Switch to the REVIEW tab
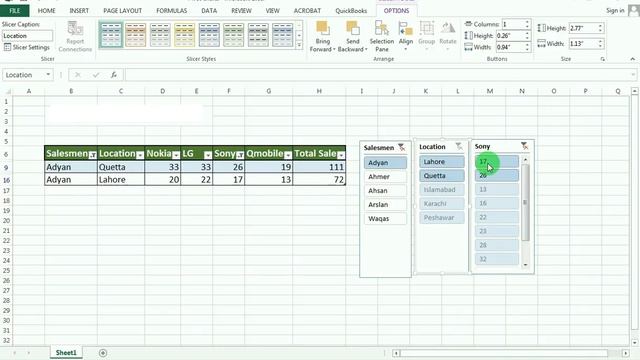 241,11
